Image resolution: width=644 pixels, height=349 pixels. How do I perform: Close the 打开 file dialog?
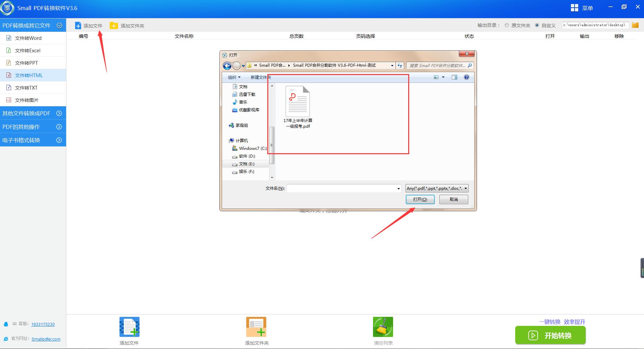point(467,54)
